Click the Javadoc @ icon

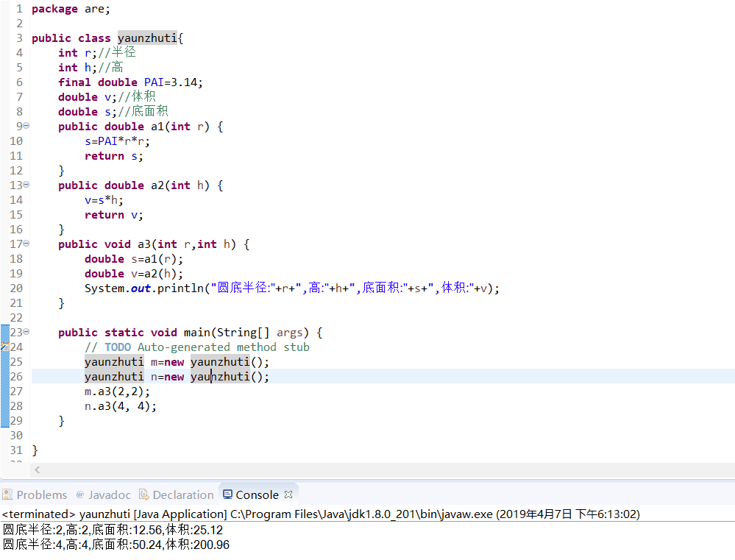point(80,495)
